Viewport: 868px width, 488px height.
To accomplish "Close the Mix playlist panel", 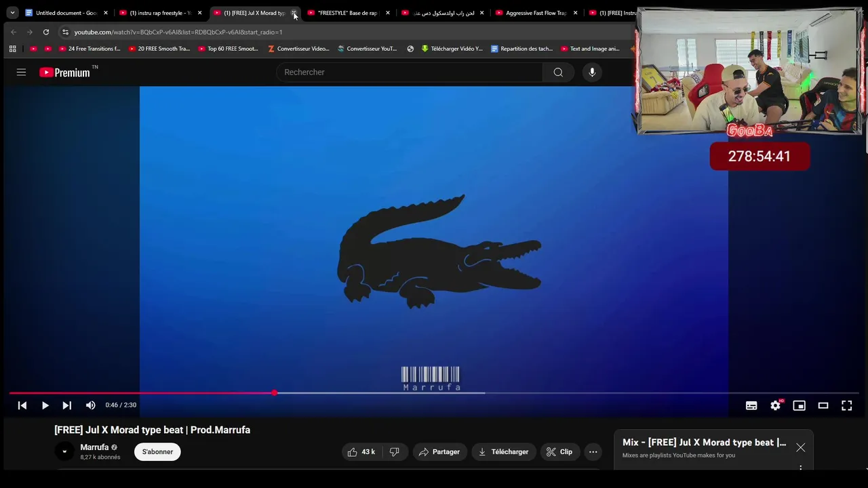I will point(801,447).
